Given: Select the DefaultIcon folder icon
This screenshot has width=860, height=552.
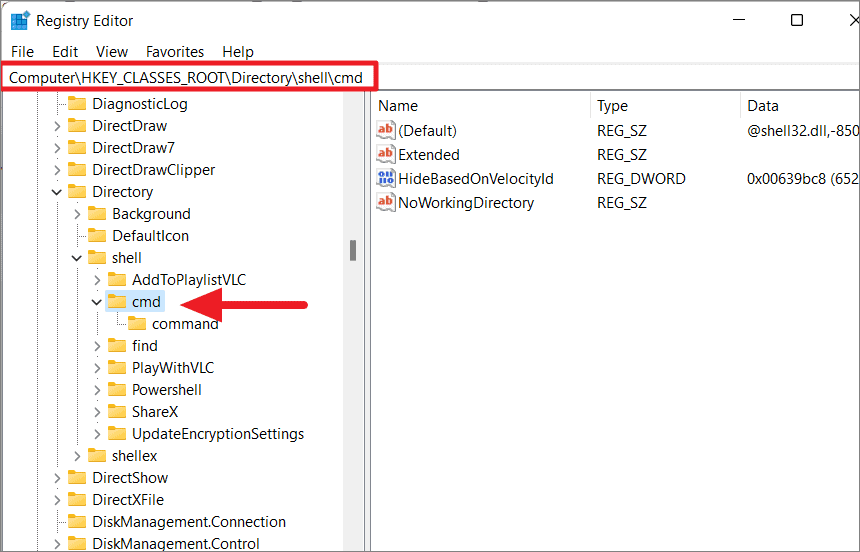Looking at the screenshot, I should (97, 235).
